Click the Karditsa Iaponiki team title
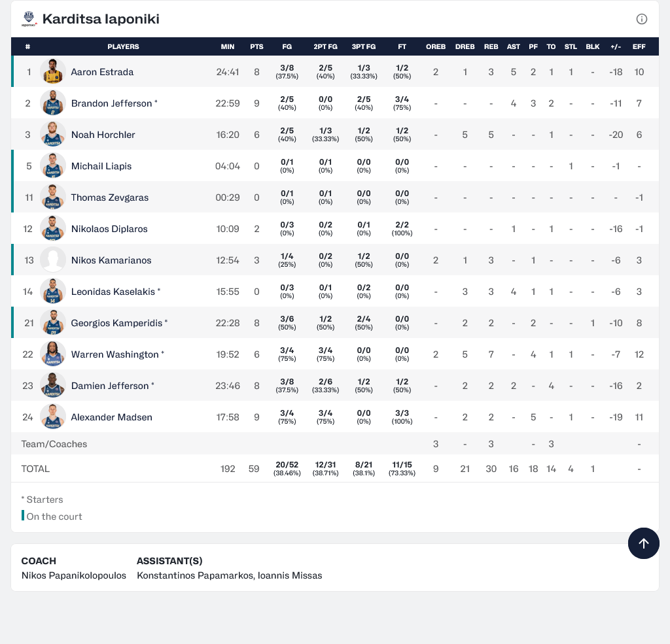 coord(101,19)
